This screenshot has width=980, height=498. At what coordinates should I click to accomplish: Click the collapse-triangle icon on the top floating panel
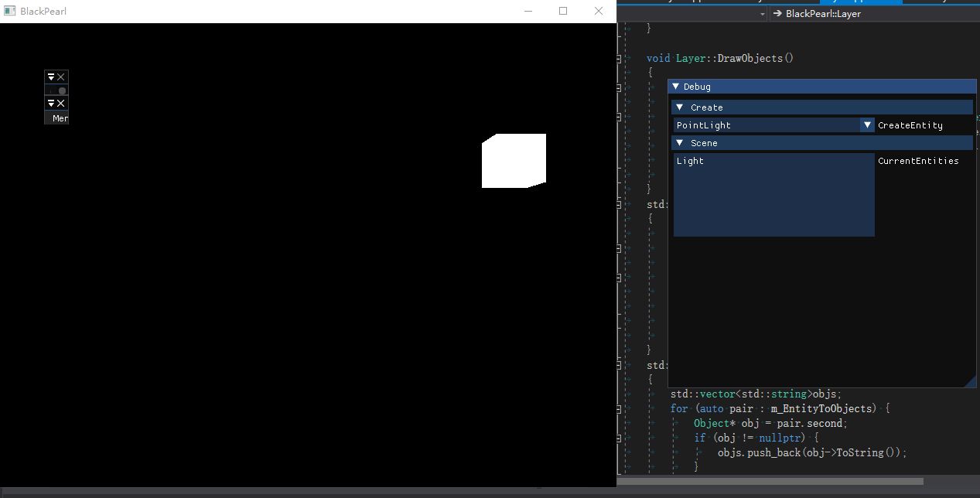pos(51,77)
